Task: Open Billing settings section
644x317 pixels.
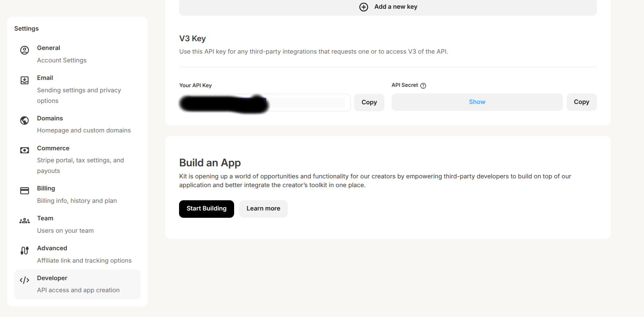Action: coord(77,194)
